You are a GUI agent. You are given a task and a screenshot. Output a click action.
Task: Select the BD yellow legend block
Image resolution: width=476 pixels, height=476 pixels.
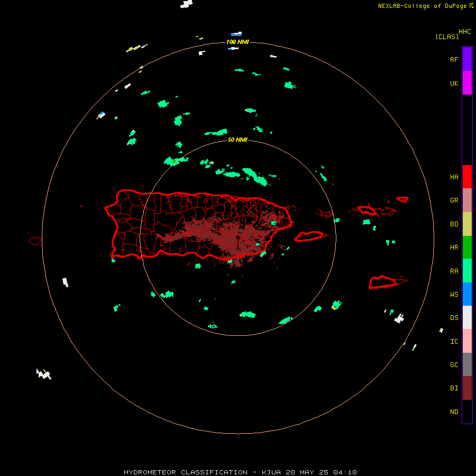467,224
